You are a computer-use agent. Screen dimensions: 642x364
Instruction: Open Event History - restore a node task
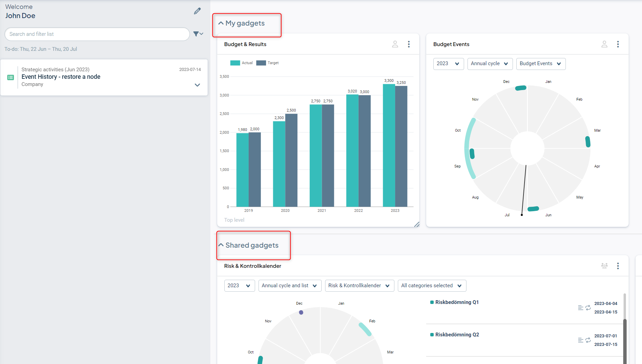(x=61, y=77)
